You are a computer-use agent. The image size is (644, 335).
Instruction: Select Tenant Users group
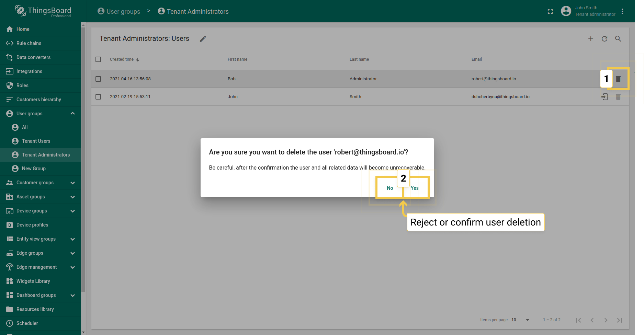click(40, 141)
